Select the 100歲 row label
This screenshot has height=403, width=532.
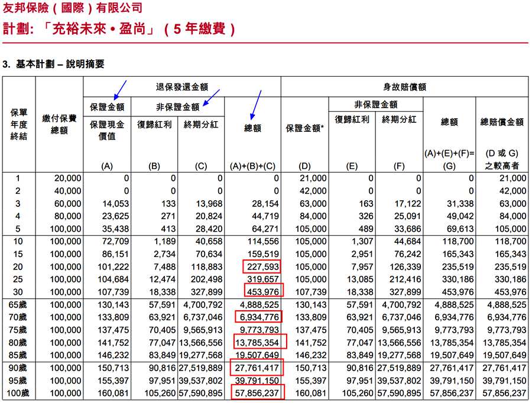coord(19,394)
